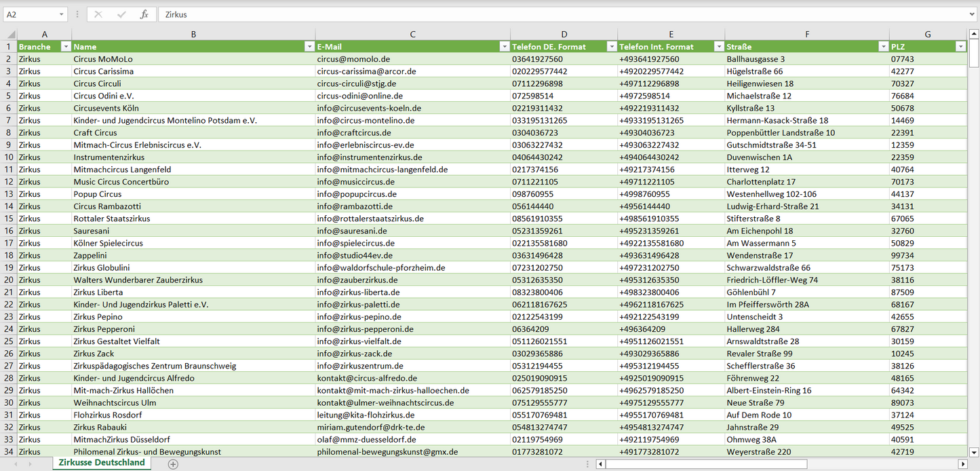Select the row 20 header
Screen dimensions: 980x471
(x=9, y=280)
